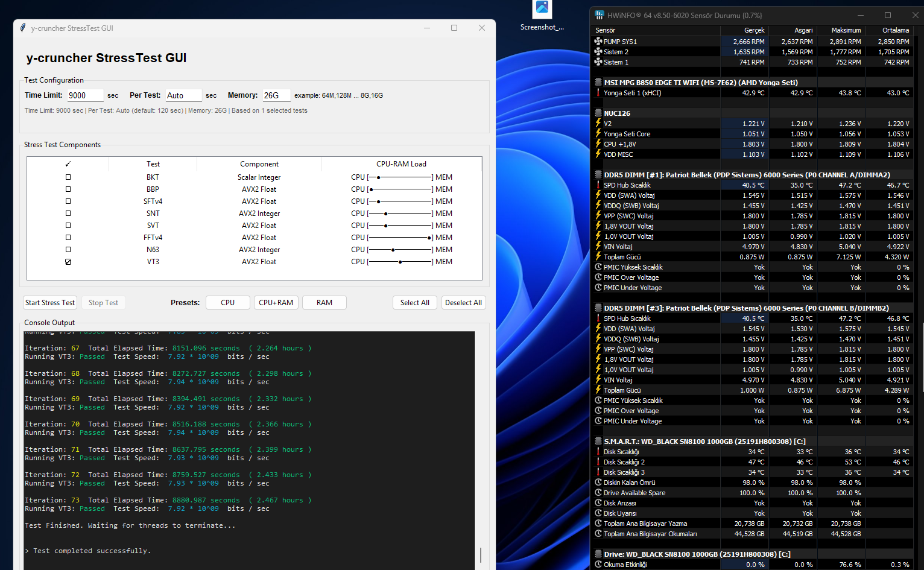
Task: Click the disabled Stop Test button
Action: pos(103,303)
